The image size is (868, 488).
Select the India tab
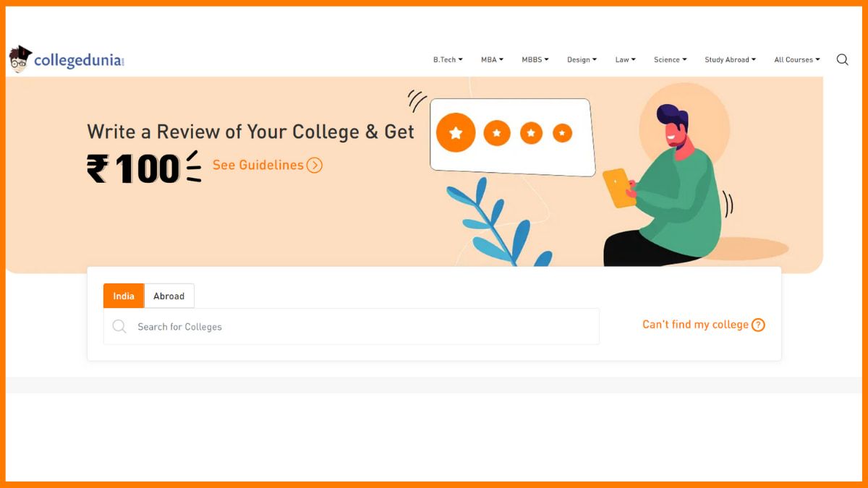pyautogui.click(x=124, y=296)
